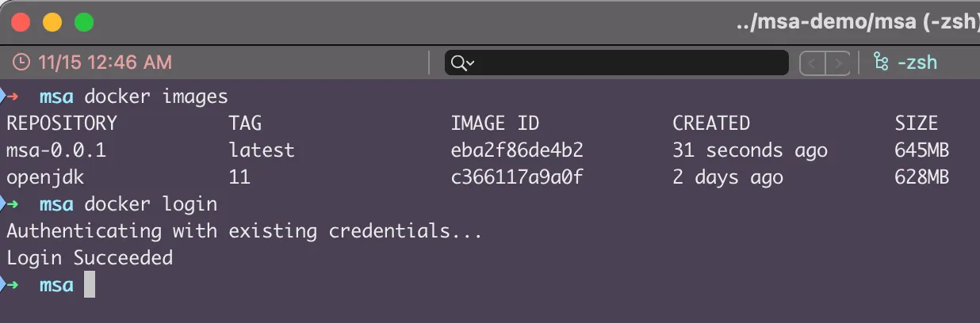Click the ../msa-demo/msa window title

(856, 23)
